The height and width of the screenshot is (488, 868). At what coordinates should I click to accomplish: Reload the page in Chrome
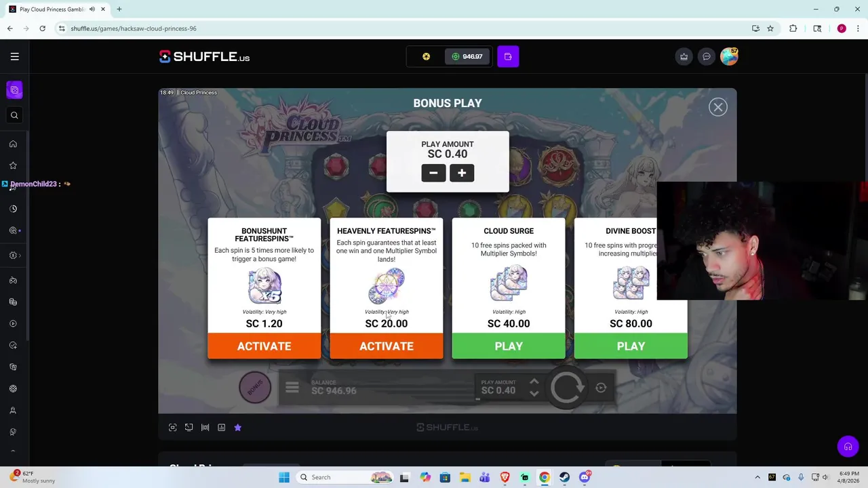tap(42, 28)
